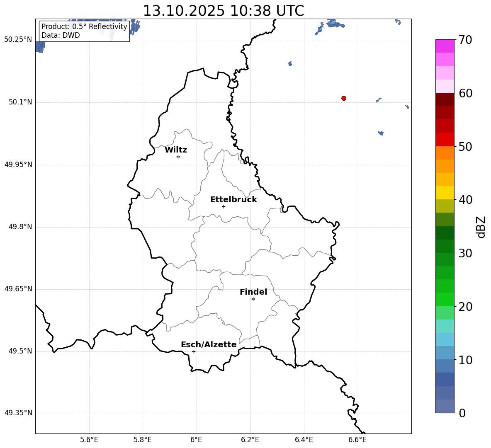Click the blue 10 dBZ color band
This screenshot has height=448, width=491.
(x=445, y=353)
